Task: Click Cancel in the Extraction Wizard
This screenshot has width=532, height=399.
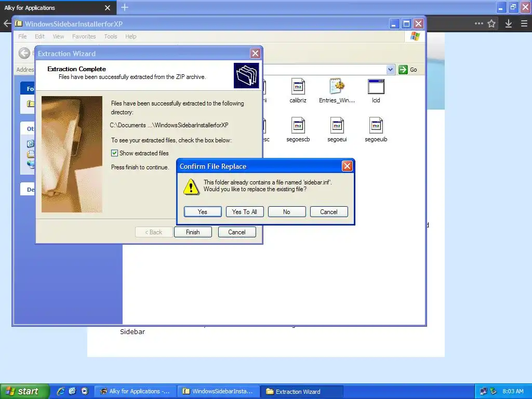Action: (237, 232)
